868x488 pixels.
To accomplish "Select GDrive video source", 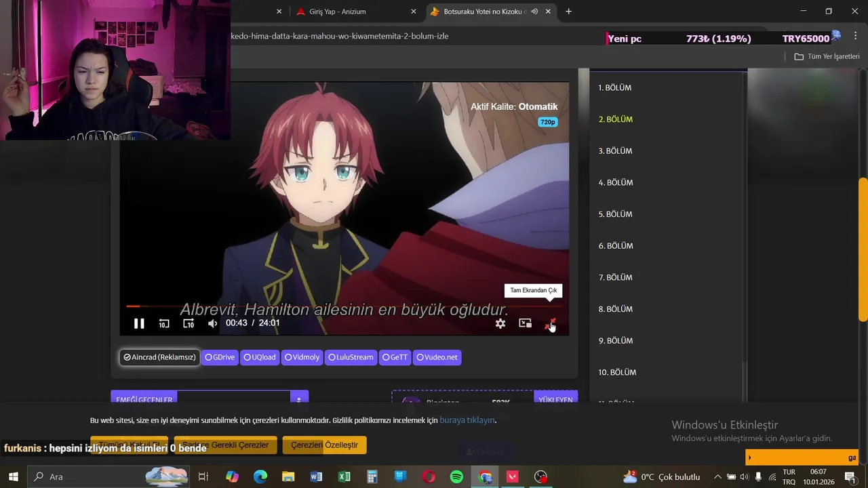I will point(220,357).
